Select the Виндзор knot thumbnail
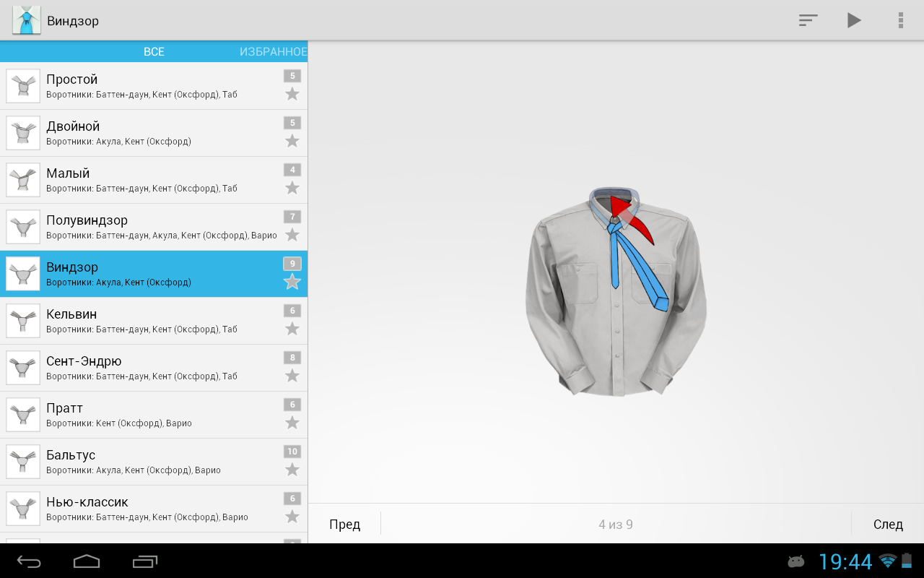 (x=23, y=274)
